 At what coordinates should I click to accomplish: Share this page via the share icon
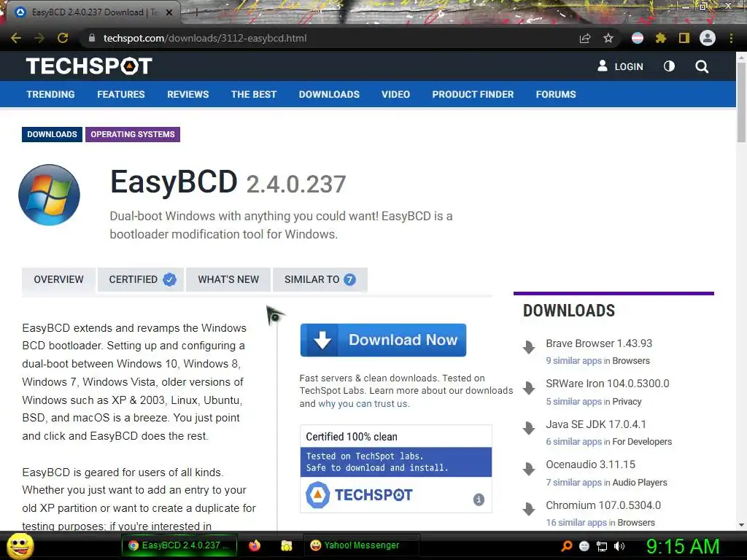[585, 38]
